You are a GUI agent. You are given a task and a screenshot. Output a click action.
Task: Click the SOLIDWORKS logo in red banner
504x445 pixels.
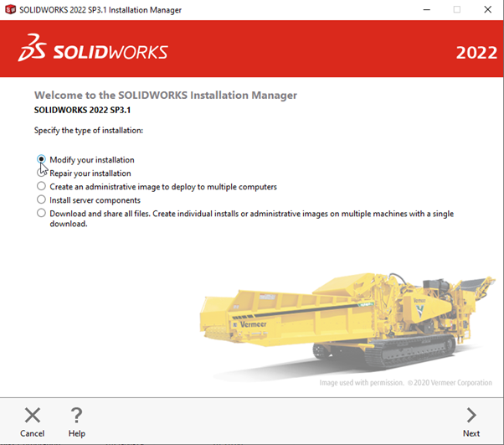93,51
